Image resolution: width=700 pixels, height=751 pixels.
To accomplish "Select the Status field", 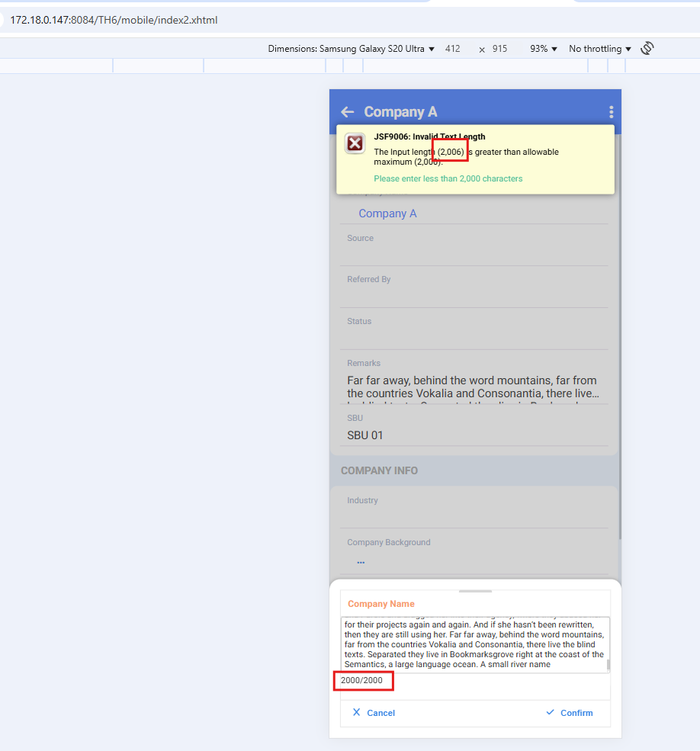I will tap(474, 332).
